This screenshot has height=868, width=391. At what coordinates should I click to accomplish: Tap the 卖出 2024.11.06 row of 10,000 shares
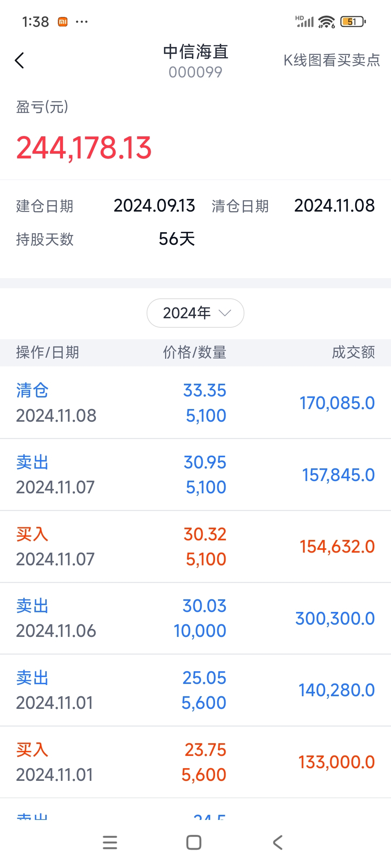195,618
